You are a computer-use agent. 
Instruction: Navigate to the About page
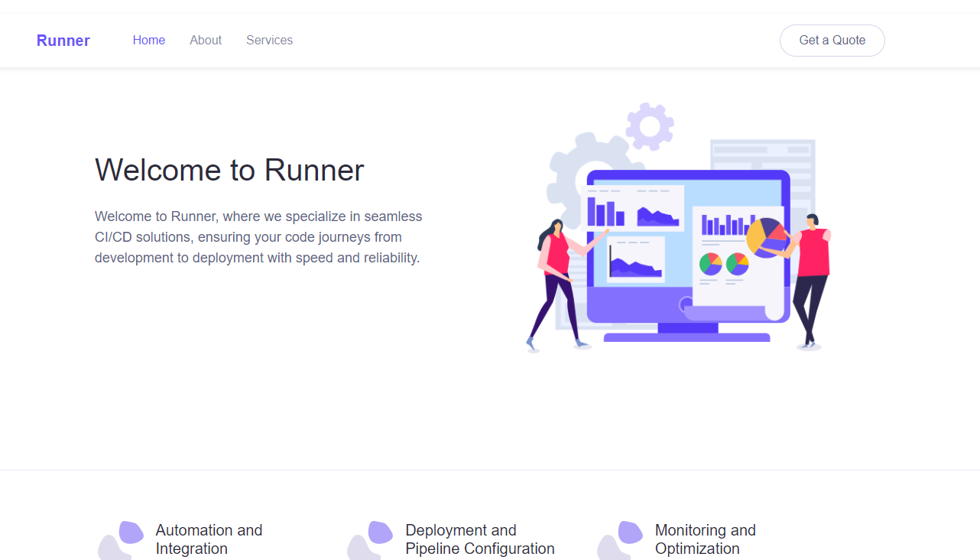[x=205, y=40]
